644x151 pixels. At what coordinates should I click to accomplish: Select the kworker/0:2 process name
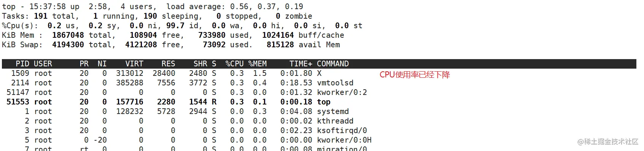coord(342,92)
